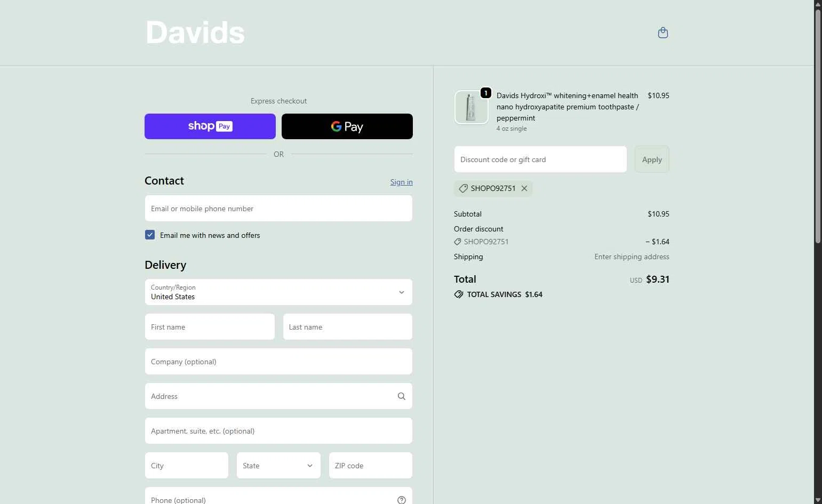Focus the Phone (optional) field

click(278, 495)
